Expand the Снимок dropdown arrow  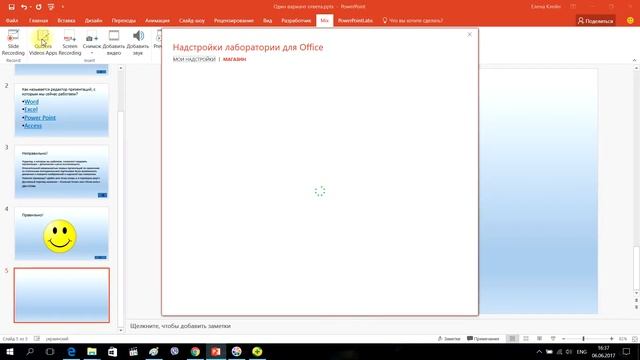pyautogui.click(x=91, y=53)
